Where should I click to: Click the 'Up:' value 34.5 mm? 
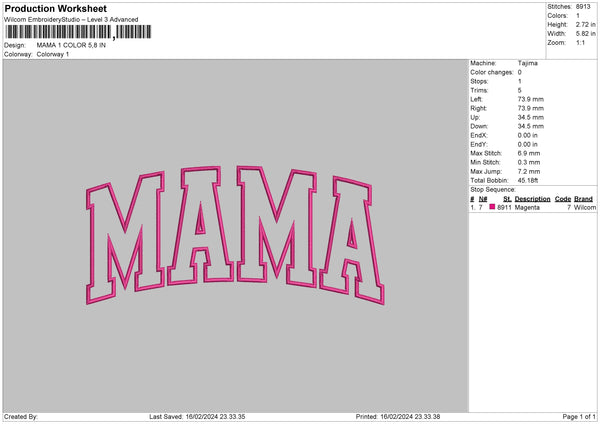[531, 117]
